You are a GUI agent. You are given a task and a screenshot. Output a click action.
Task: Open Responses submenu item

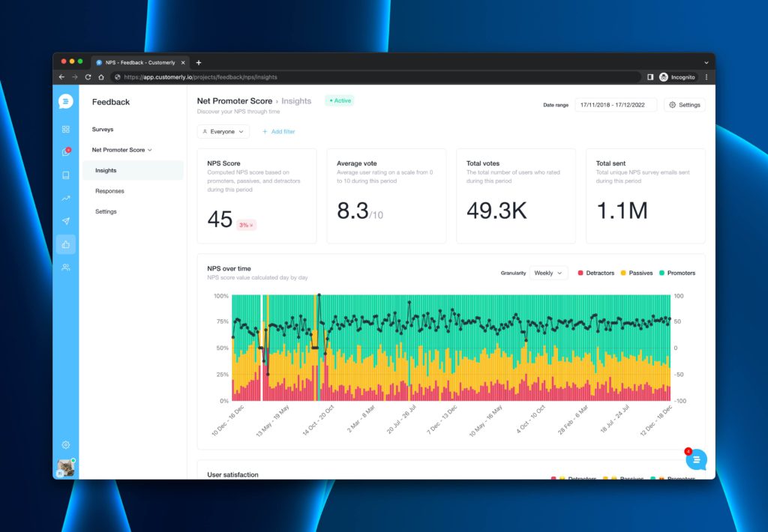coord(109,191)
